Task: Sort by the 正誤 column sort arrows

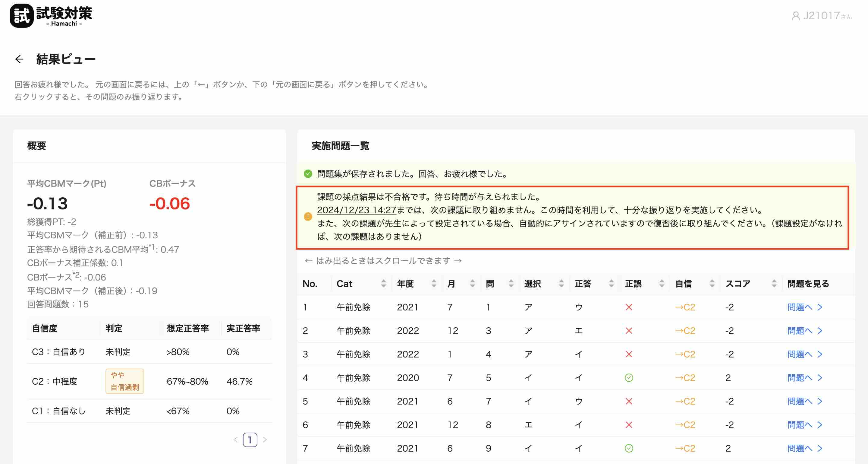Action: (662, 284)
